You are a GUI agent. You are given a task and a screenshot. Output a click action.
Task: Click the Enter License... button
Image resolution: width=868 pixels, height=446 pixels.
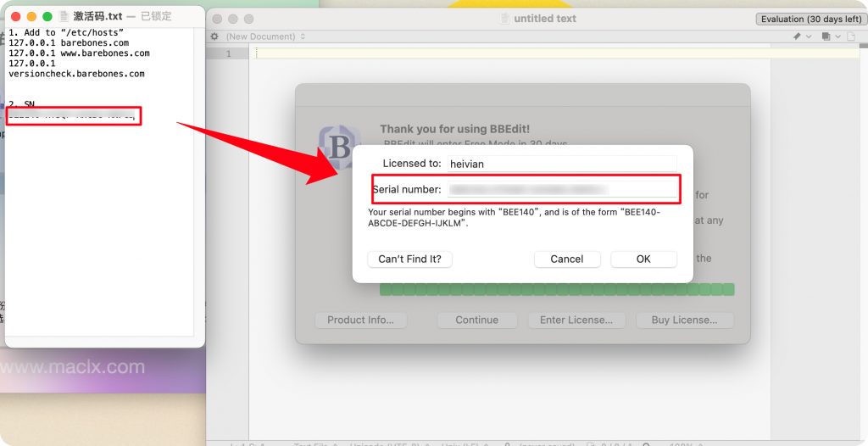tap(576, 320)
